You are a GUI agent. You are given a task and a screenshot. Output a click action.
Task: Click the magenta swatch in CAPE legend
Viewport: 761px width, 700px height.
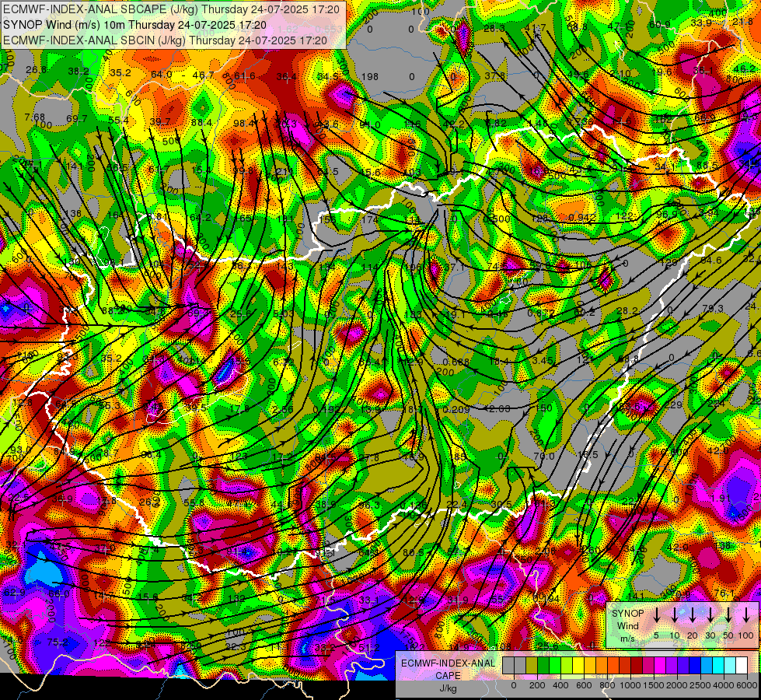pyautogui.click(x=661, y=665)
